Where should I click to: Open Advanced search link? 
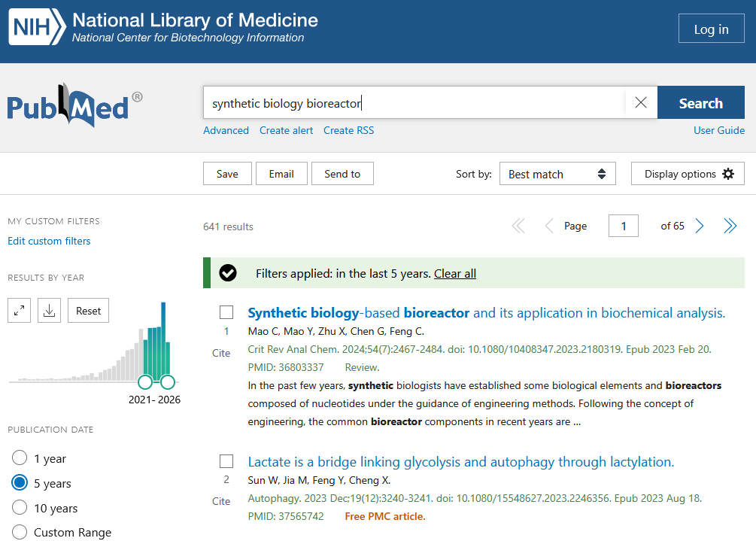coord(226,130)
